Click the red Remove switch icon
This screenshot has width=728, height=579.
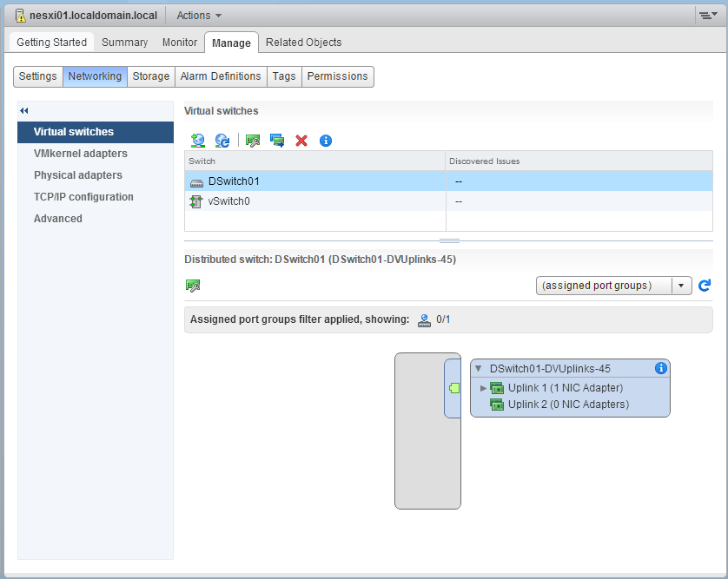[x=301, y=141]
